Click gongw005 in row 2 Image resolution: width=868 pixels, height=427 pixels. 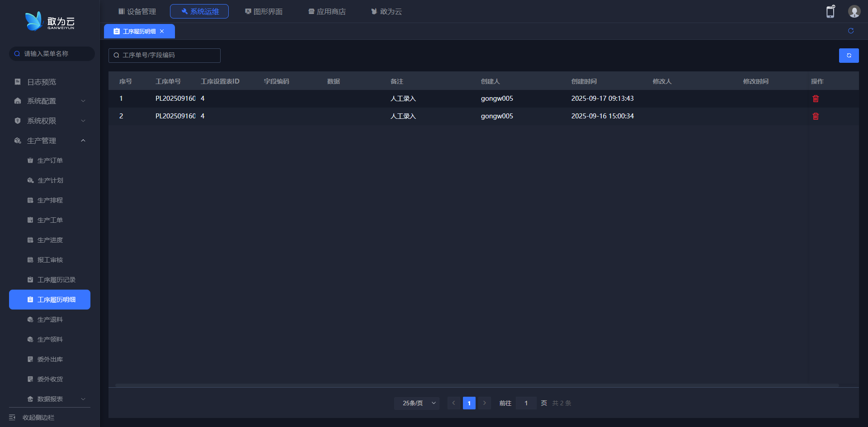pyautogui.click(x=497, y=116)
